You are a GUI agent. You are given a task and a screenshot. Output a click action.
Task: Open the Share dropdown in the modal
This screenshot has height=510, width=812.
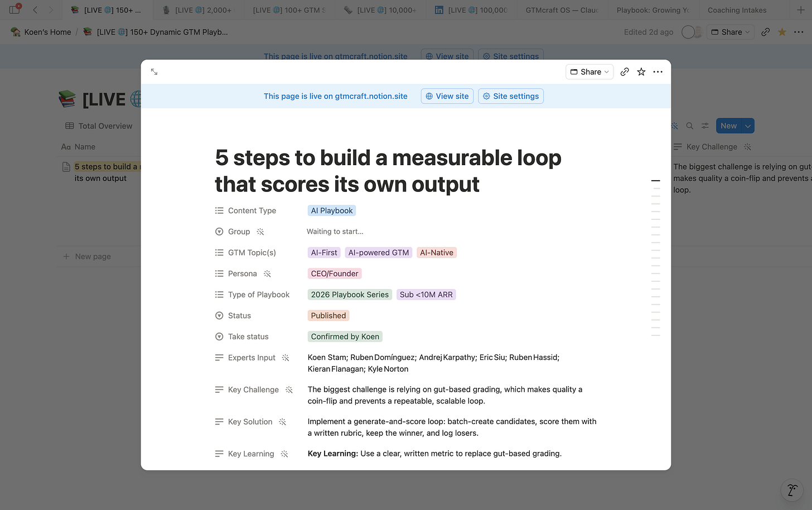pos(589,72)
